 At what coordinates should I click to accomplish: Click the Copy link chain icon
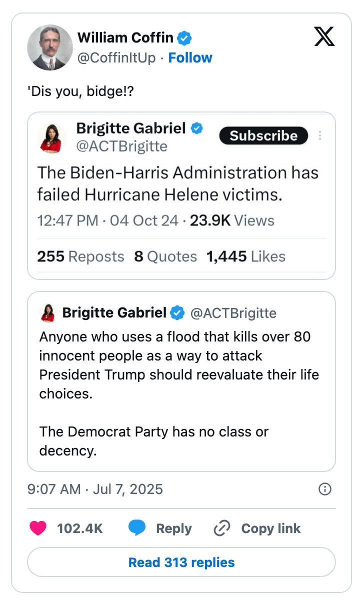click(221, 528)
